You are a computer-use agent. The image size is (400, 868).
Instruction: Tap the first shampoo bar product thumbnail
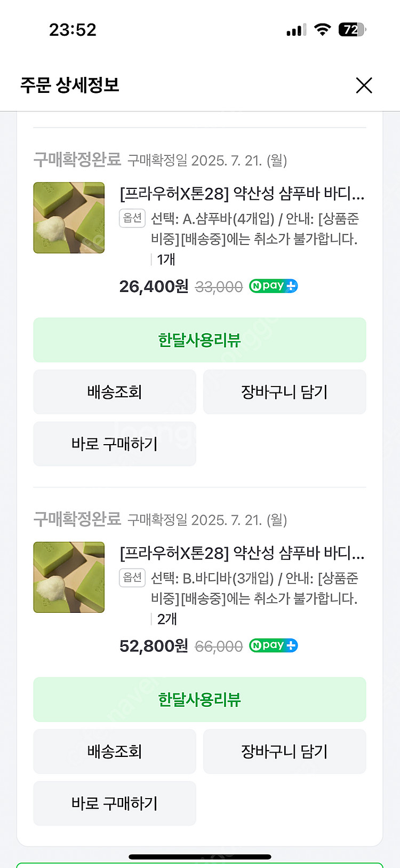click(69, 218)
